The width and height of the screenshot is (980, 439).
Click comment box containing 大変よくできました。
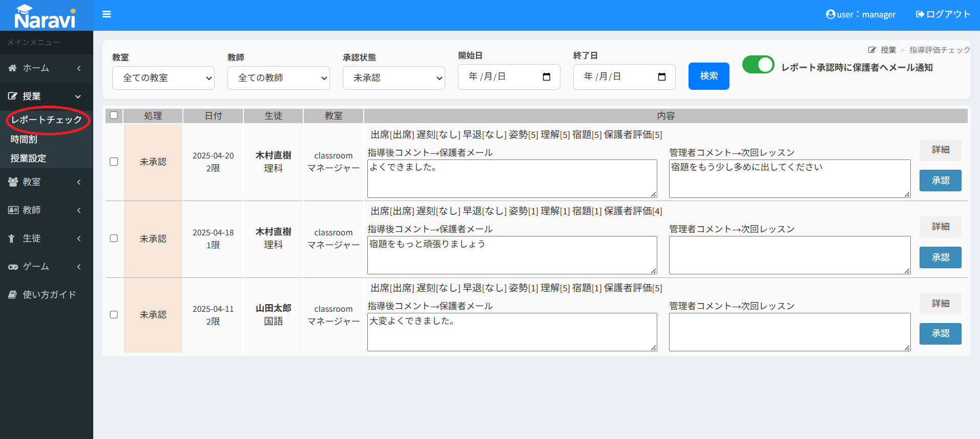(512, 332)
